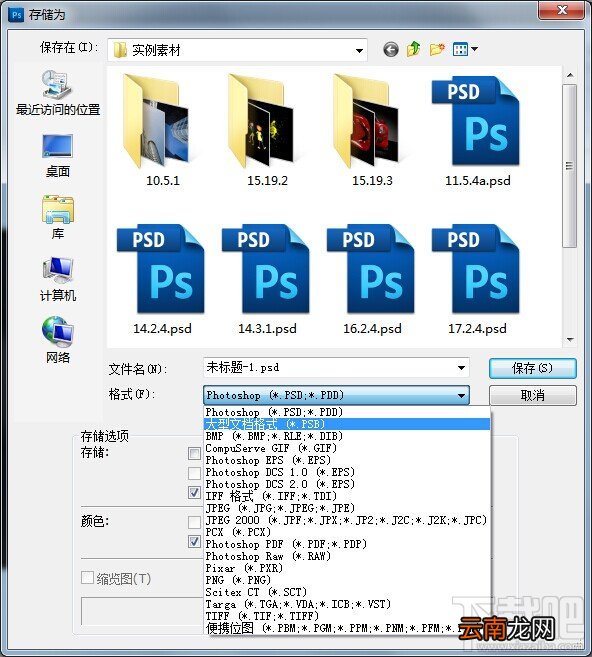Close the 存储为 dialog
The image size is (592, 657).
pyautogui.click(x=561, y=10)
